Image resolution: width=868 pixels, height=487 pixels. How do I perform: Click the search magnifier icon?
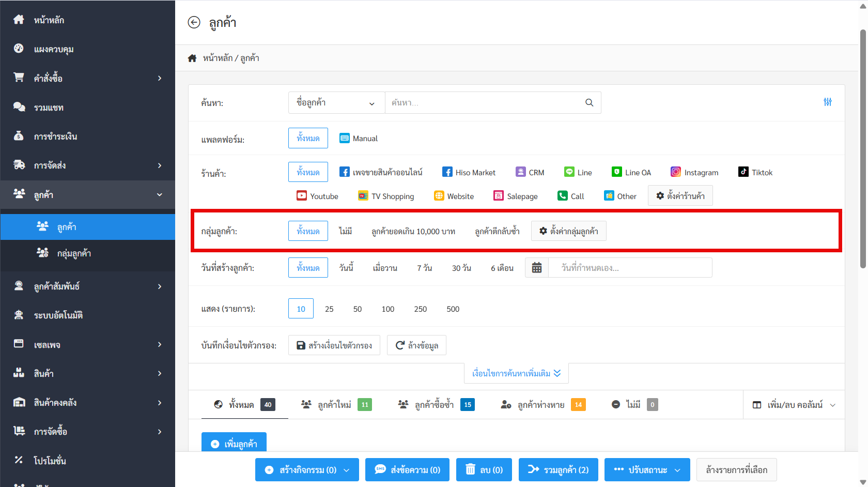pyautogui.click(x=589, y=103)
